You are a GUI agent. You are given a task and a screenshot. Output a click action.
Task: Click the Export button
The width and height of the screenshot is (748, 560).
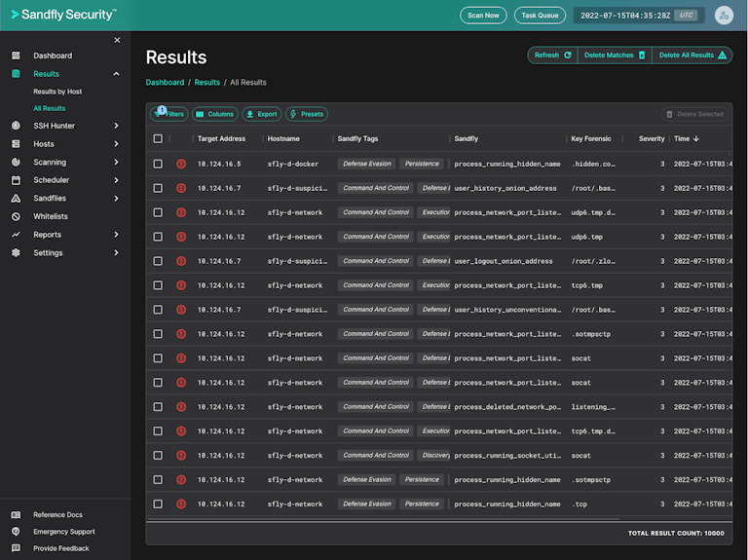click(x=262, y=114)
